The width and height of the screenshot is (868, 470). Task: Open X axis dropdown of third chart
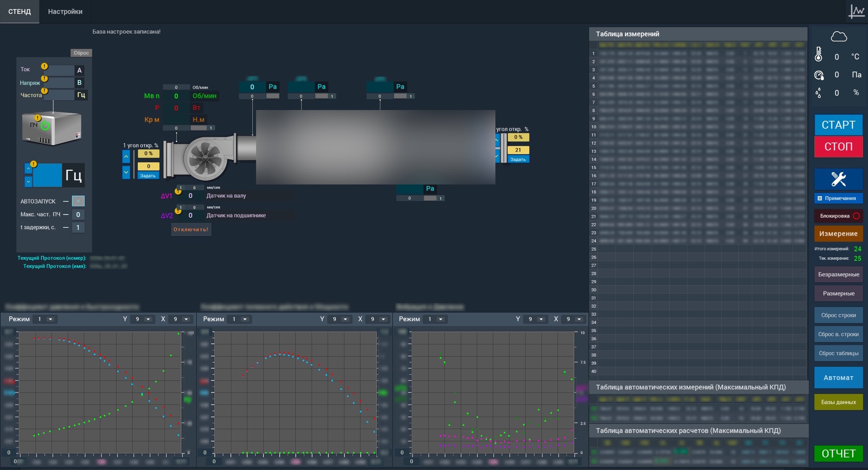click(579, 319)
